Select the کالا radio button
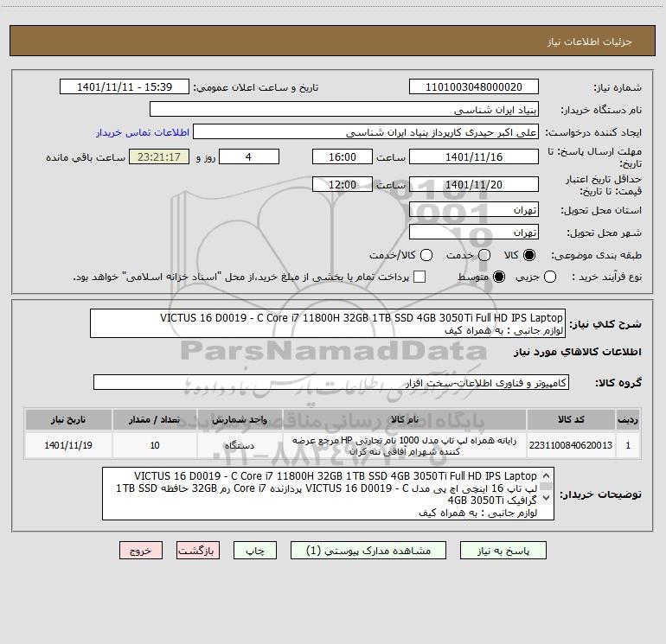This screenshot has height=644, width=666. pyautogui.click(x=529, y=255)
